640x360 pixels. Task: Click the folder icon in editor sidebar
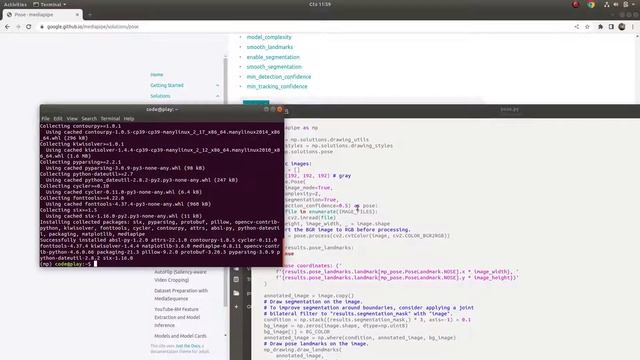click(x=236, y=293)
